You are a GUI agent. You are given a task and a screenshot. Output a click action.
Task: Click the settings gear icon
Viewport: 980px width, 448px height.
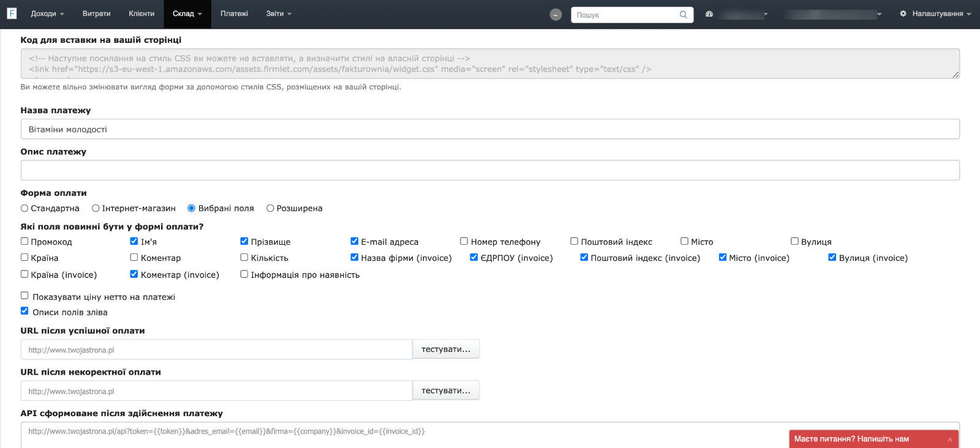pos(903,13)
